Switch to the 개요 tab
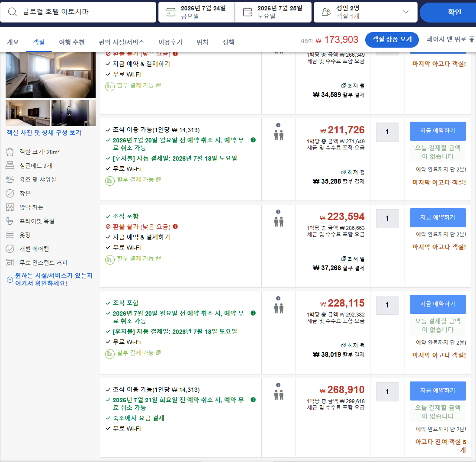Viewport: 476px width, 462px height. pos(13,42)
